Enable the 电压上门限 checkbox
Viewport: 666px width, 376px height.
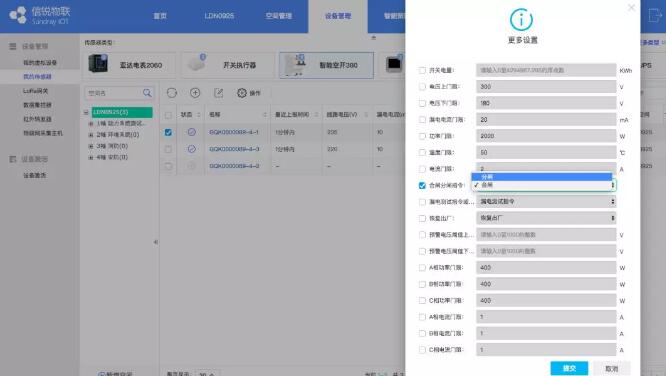click(422, 87)
